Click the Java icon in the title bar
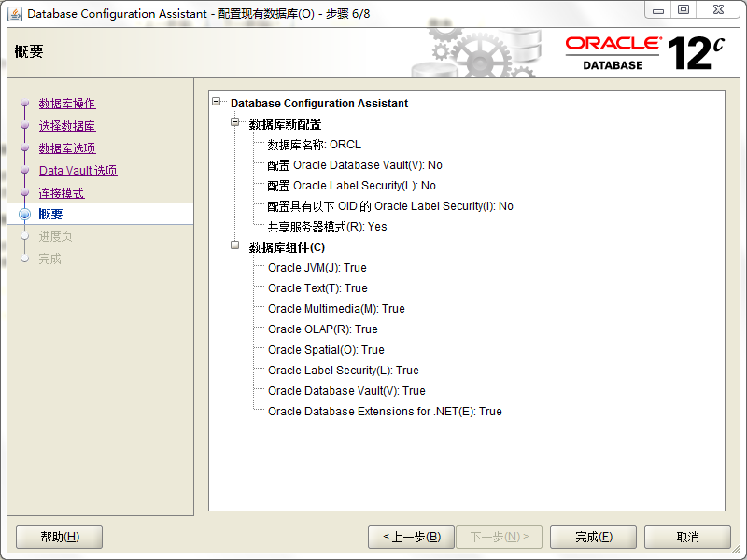 [x=15, y=14]
